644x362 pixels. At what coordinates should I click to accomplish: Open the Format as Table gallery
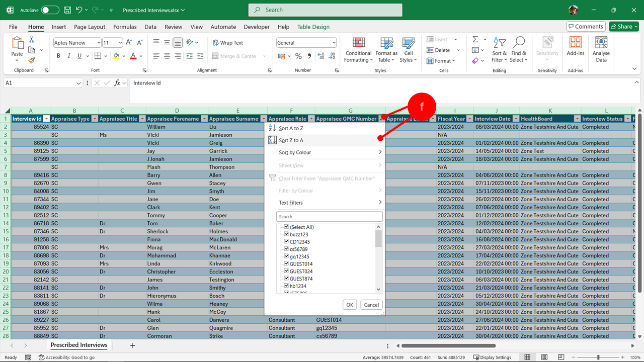[386, 50]
